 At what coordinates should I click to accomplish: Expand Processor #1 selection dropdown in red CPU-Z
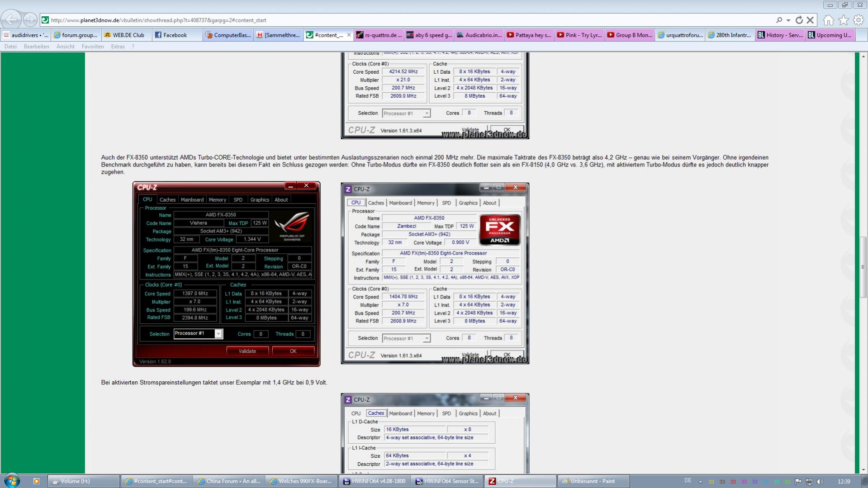coord(218,334)
